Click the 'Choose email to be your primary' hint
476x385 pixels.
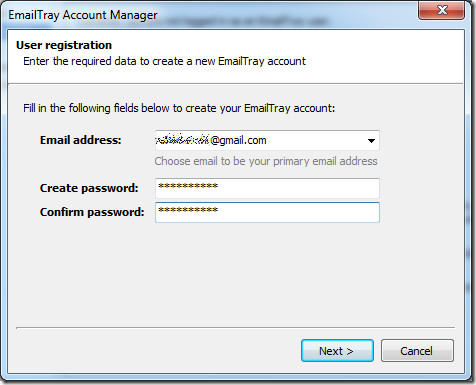point(266,161)
